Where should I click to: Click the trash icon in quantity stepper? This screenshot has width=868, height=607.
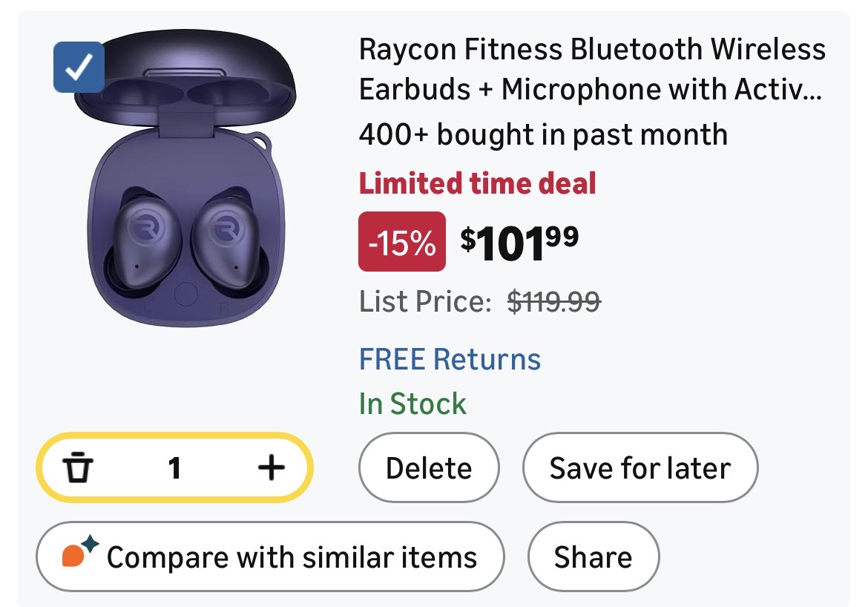pos(77,468)
